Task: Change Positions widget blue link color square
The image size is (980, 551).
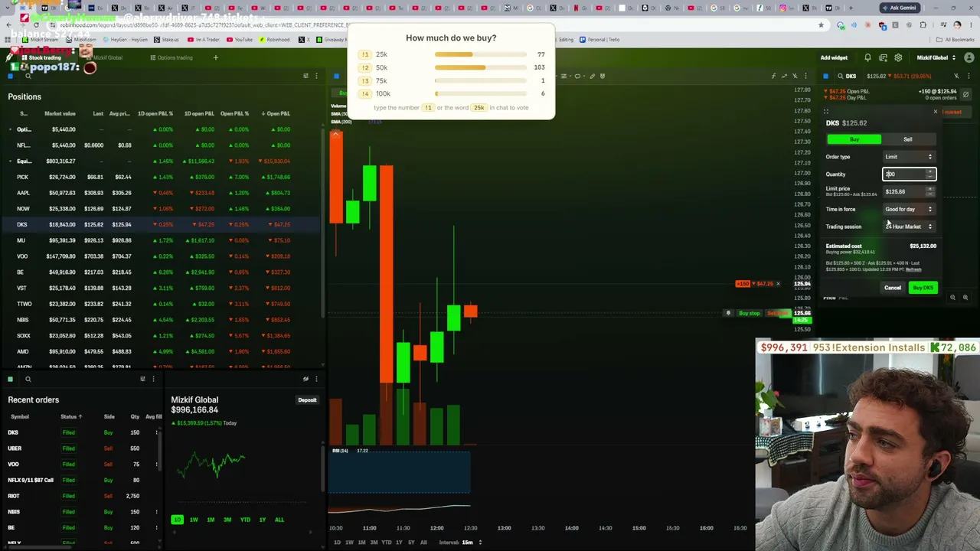Action: coord(11,76)
